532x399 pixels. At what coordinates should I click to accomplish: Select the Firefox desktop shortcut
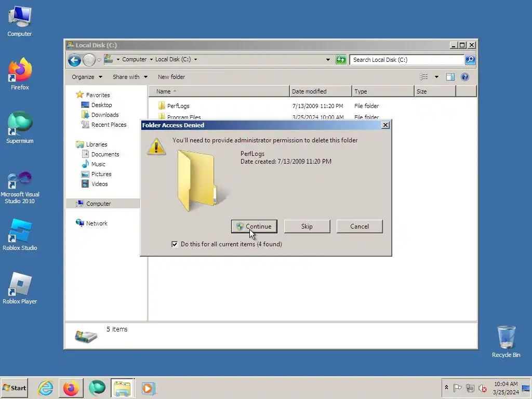point(20,74)
